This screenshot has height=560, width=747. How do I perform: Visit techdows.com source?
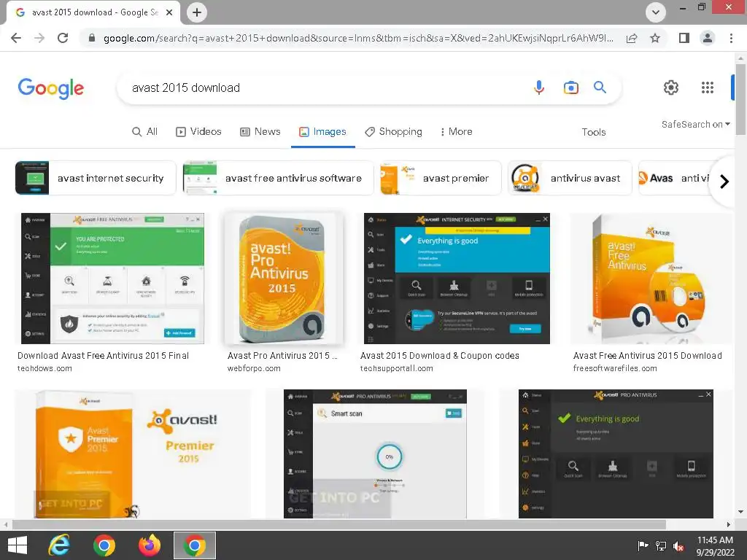44,368
